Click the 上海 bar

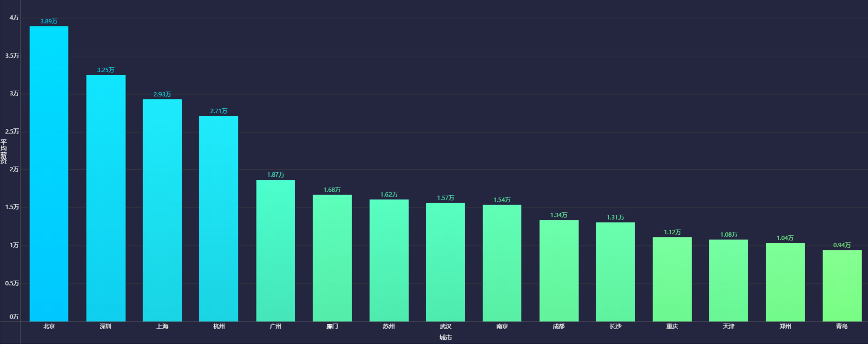162,210
